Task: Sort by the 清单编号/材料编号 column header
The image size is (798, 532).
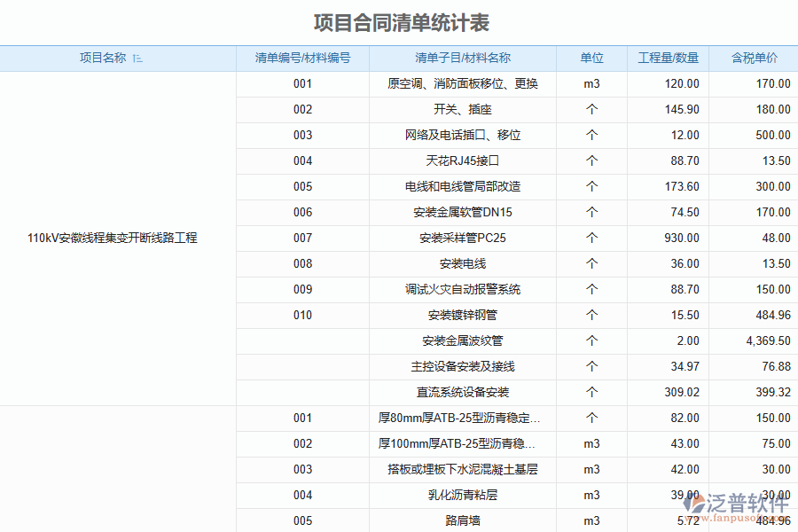Action: coord(302,59)
